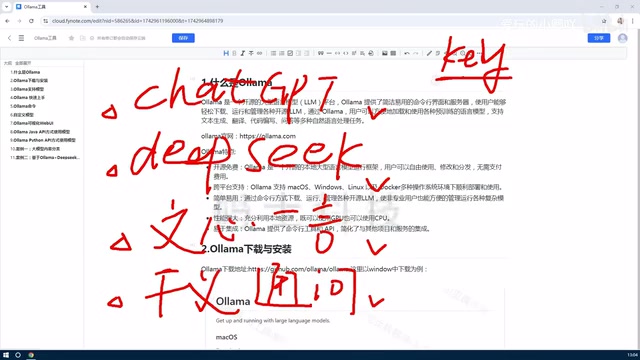Toggle bold formatting in editor toolbar
This screenshot has height=360, width=640.
pyautogui.click(x=234, y=53)
